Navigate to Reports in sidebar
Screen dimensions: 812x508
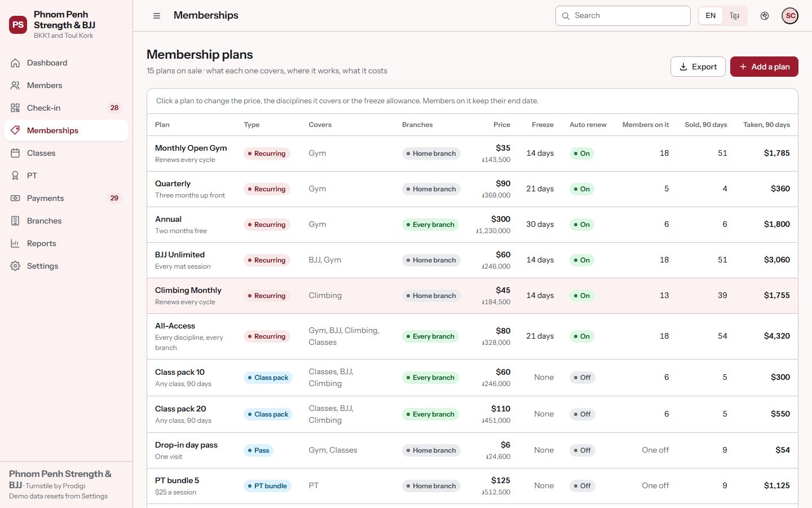click(x=66, y=243)
